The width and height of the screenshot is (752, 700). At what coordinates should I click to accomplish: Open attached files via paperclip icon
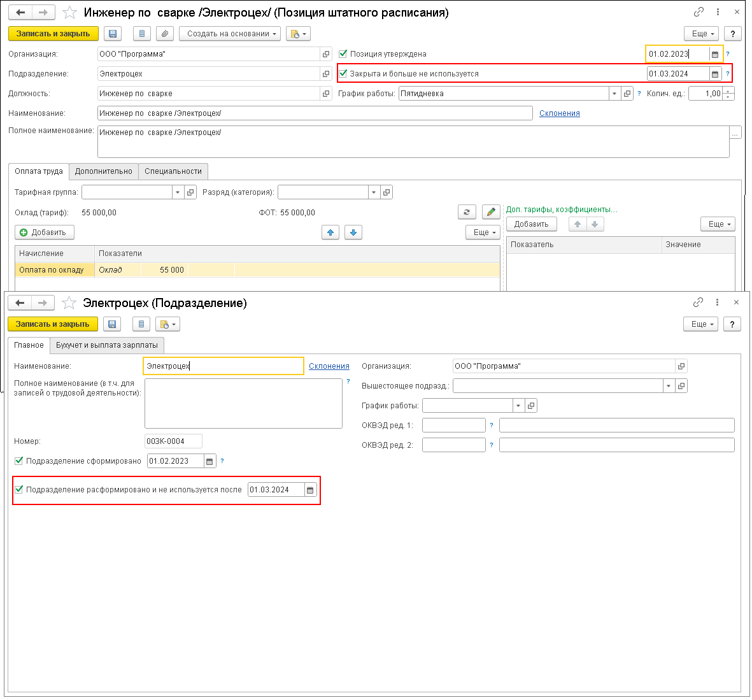164,34
